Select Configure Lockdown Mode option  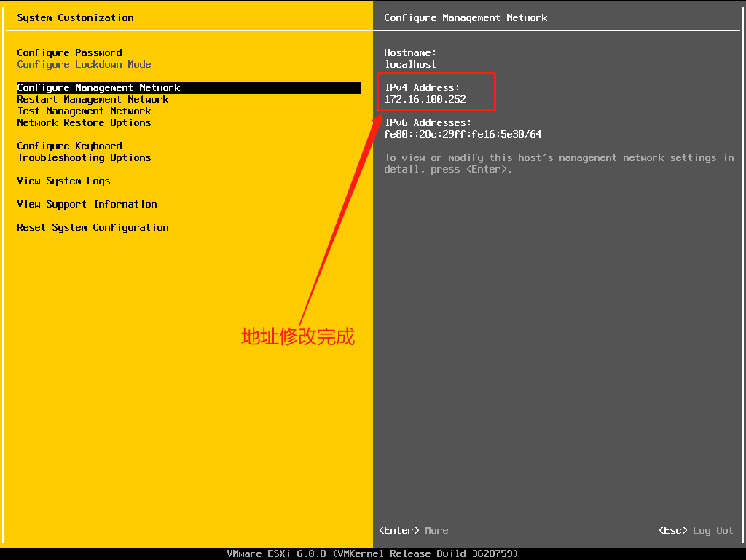[x=84, y=64]
